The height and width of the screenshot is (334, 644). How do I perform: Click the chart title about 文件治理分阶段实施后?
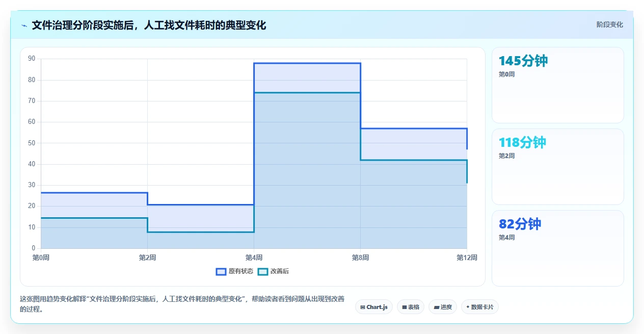(149, 25)
